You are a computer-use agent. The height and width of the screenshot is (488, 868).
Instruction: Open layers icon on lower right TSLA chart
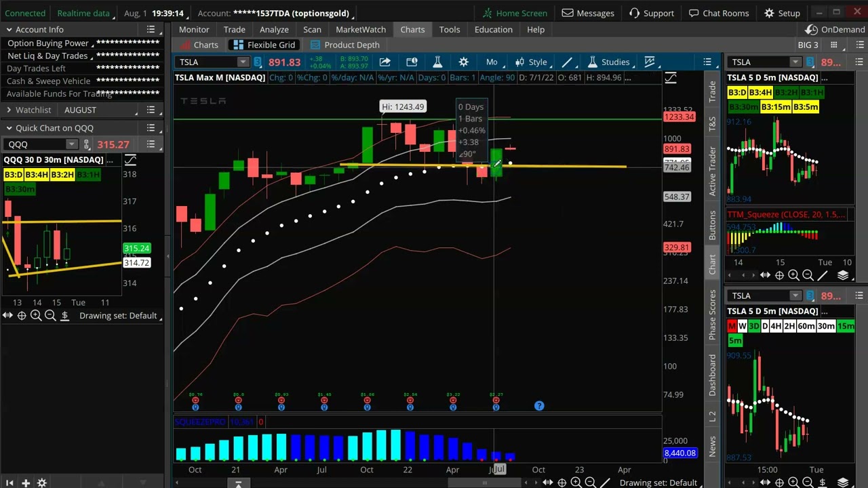[843, 483]
